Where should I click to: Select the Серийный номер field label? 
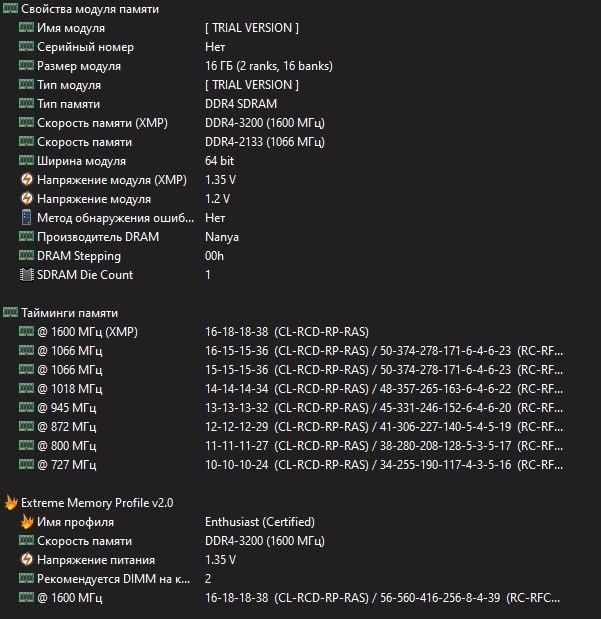[x=85, y=47]
